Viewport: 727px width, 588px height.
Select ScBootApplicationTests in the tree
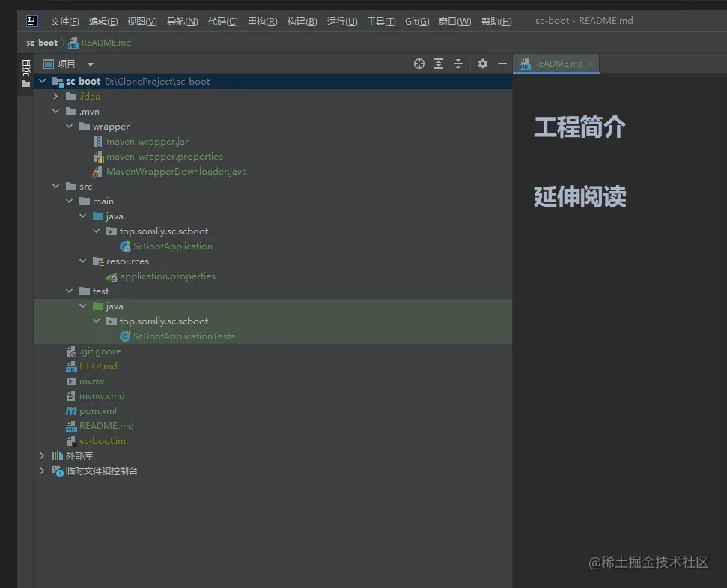coord(183,336)
